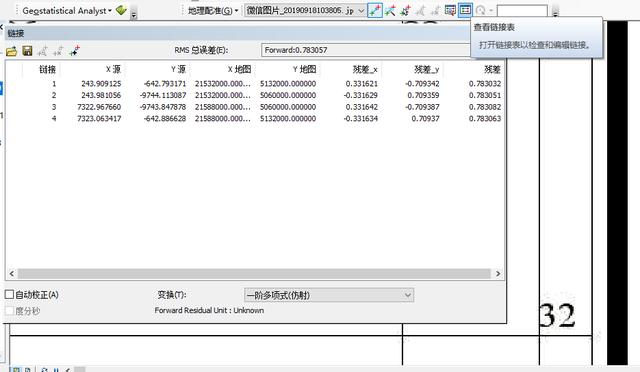The image size is (640, 372).
Task: Click row 2 Y map value 5060000.000000
Action: pos(288,95)
